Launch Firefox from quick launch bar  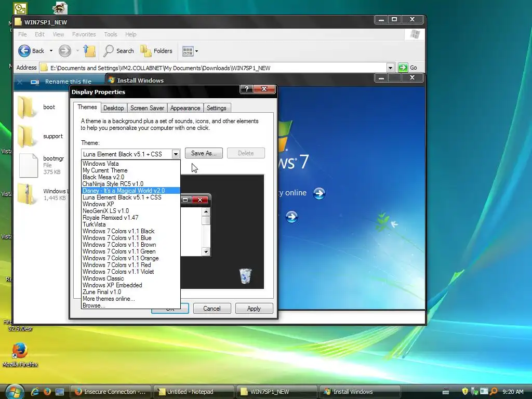point(47,392)
